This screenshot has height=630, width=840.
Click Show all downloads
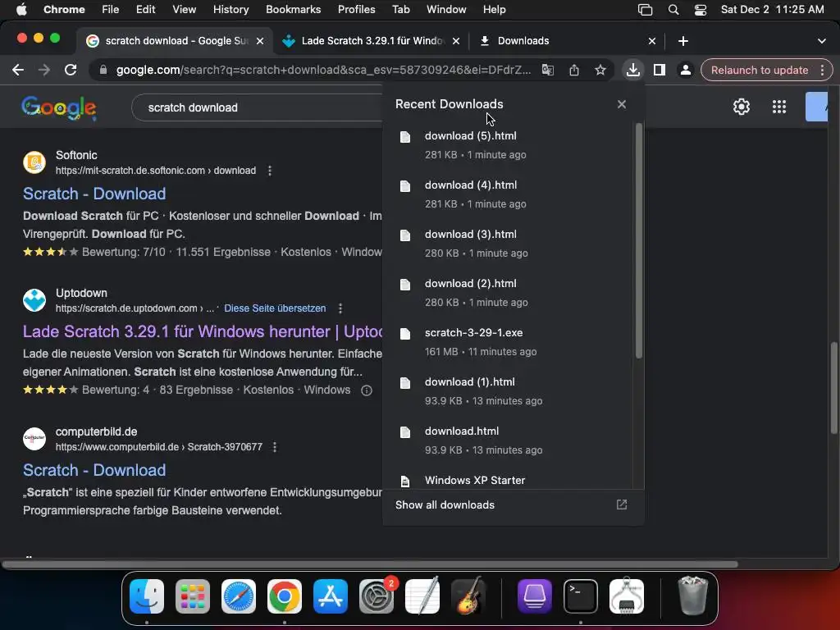click(445, 504)
